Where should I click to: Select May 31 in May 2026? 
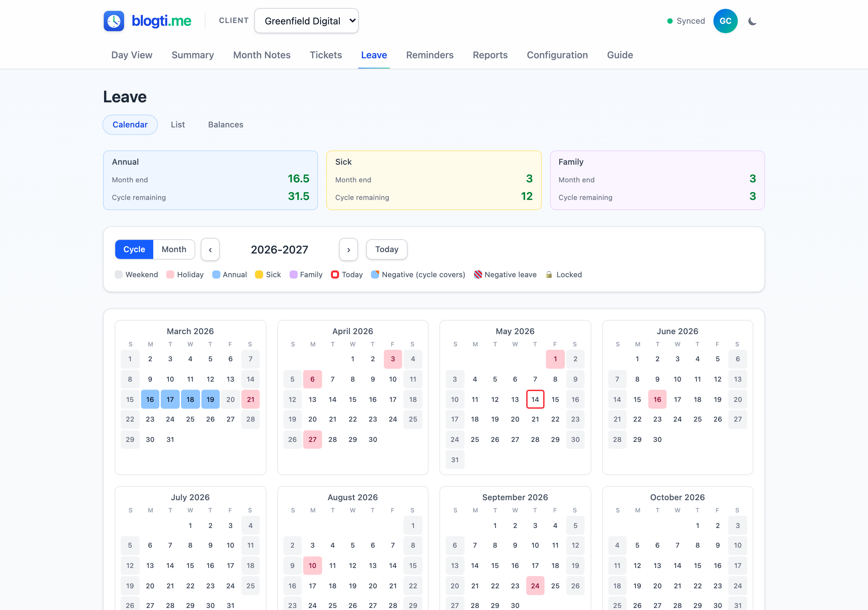click(455, 460)
